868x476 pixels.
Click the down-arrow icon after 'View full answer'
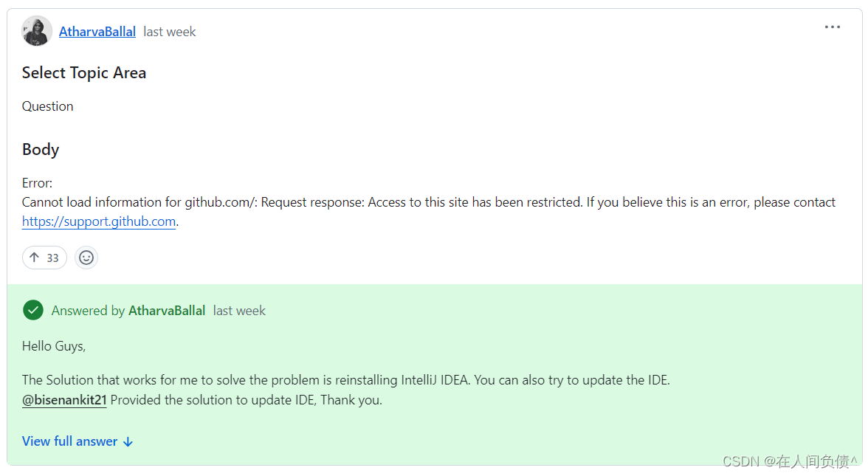pyautogui.click(x=128, y=441)
